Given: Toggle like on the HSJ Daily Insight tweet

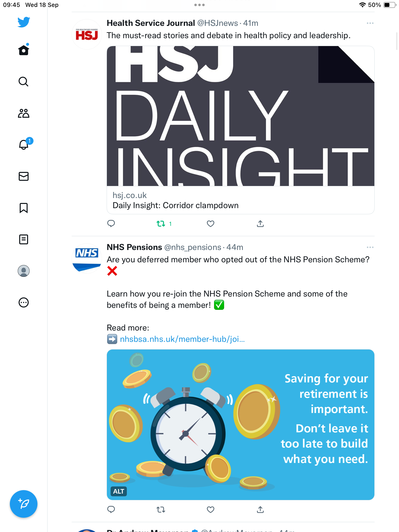Looking at the screenshot, I should pos(211,224).
